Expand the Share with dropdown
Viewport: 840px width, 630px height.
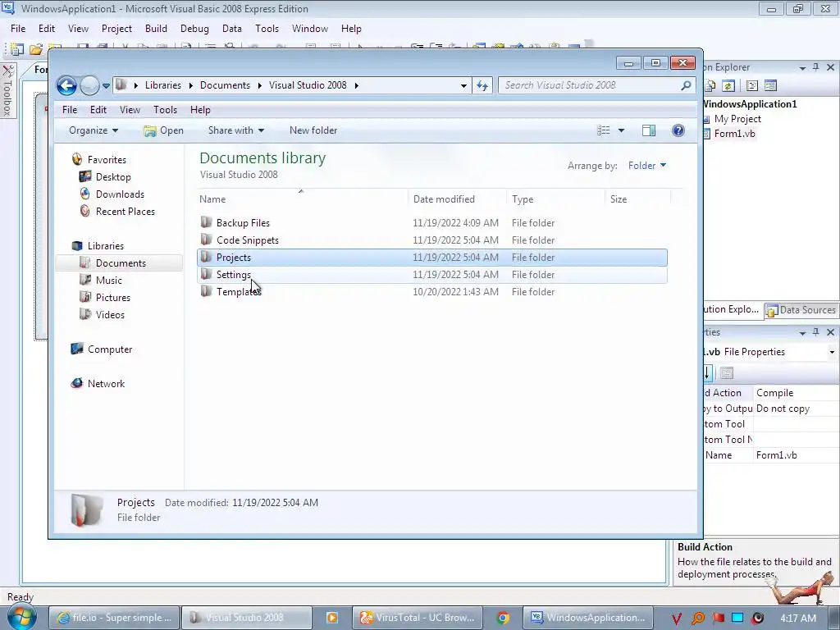236,130
